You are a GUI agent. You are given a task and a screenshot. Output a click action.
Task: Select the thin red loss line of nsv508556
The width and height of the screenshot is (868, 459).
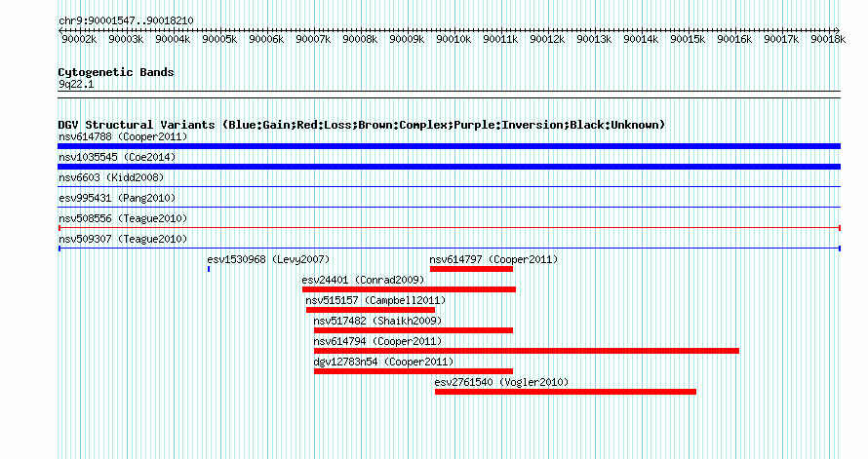point(449,228)
